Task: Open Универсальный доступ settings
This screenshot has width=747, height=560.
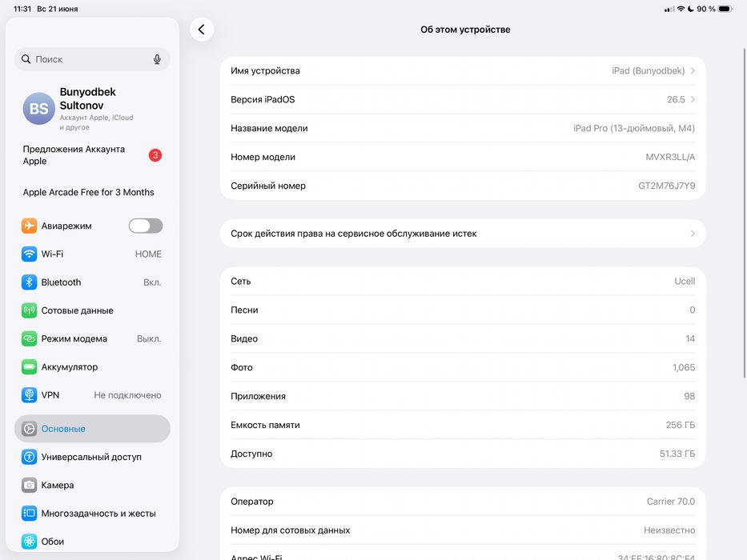Action: pyautogui.click(x=92, y=457)
